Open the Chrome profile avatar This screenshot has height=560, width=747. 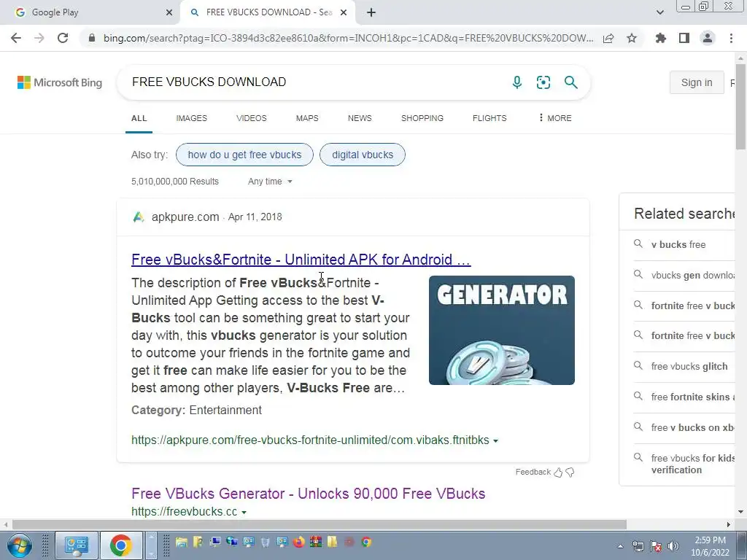pyautogui.click(x=708, y=38)
